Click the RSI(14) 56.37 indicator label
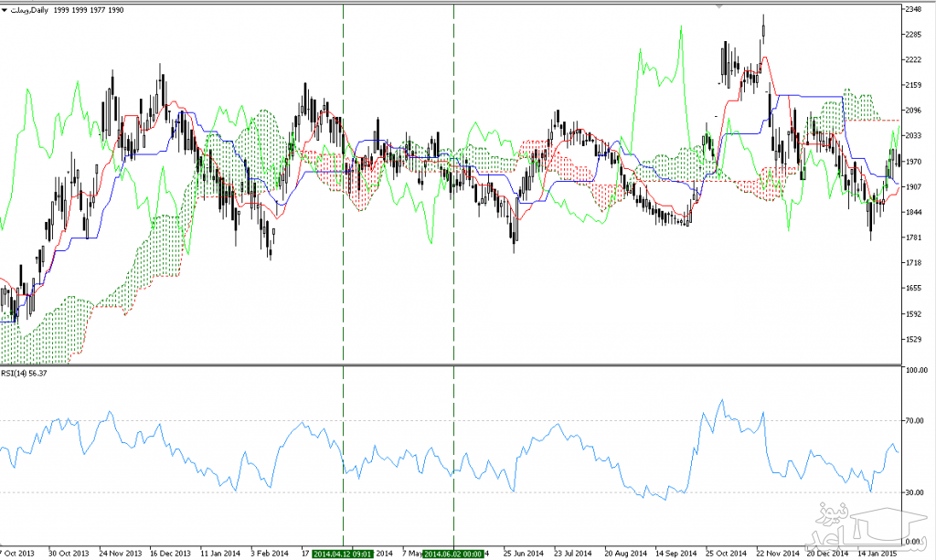The width and height of the screenshot is (936, 560). 26,374
